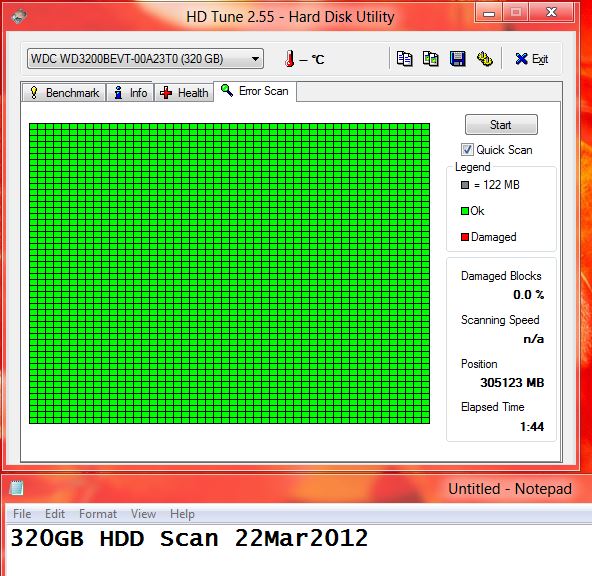Click the HD Tune title bar app icon
Screen dimensions: 592x576
coord(19,16)
